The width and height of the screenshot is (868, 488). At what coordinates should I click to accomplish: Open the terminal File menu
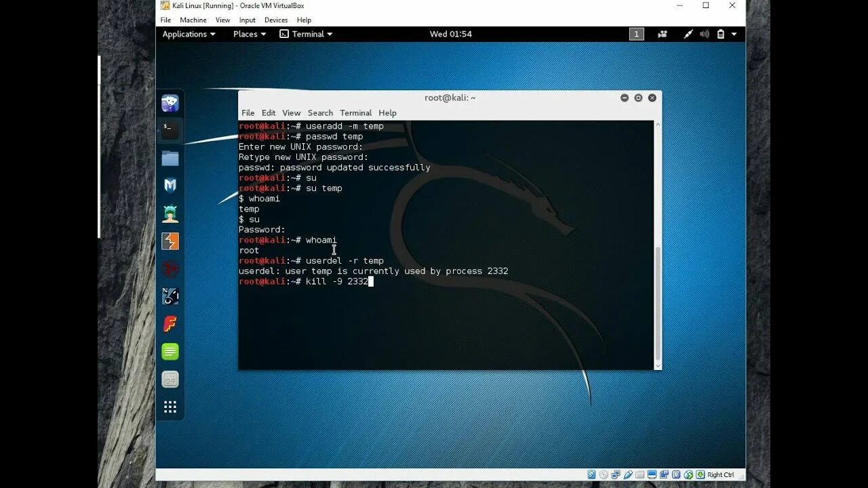coord(248,113)
